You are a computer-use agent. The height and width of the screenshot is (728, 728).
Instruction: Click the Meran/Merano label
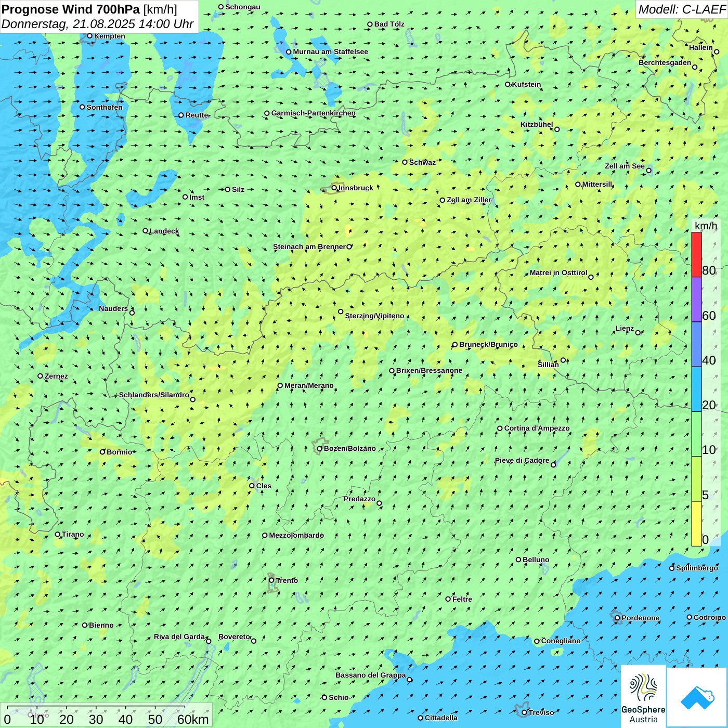309,385
